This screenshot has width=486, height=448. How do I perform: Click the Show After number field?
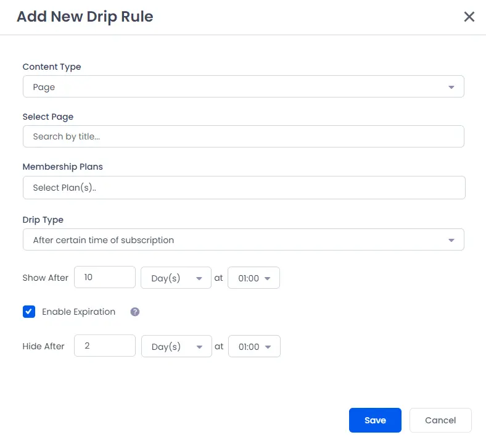coord(104,278)
